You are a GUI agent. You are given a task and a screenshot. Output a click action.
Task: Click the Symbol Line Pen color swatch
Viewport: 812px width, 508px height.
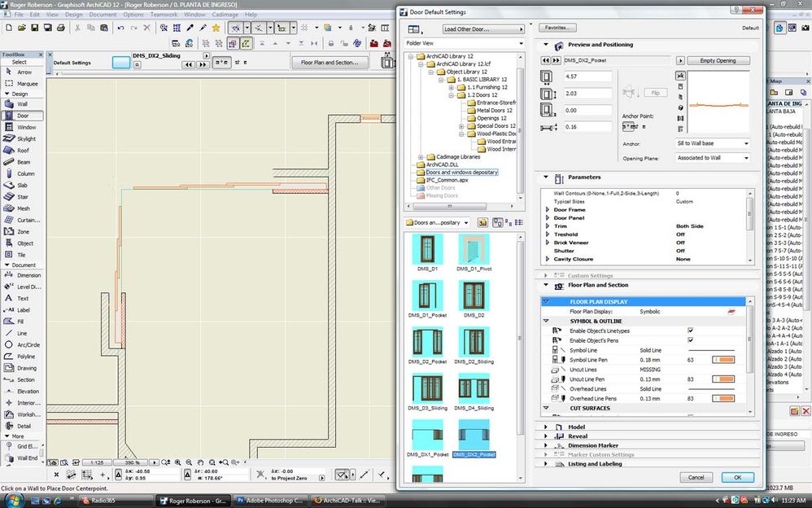point(722,360)
